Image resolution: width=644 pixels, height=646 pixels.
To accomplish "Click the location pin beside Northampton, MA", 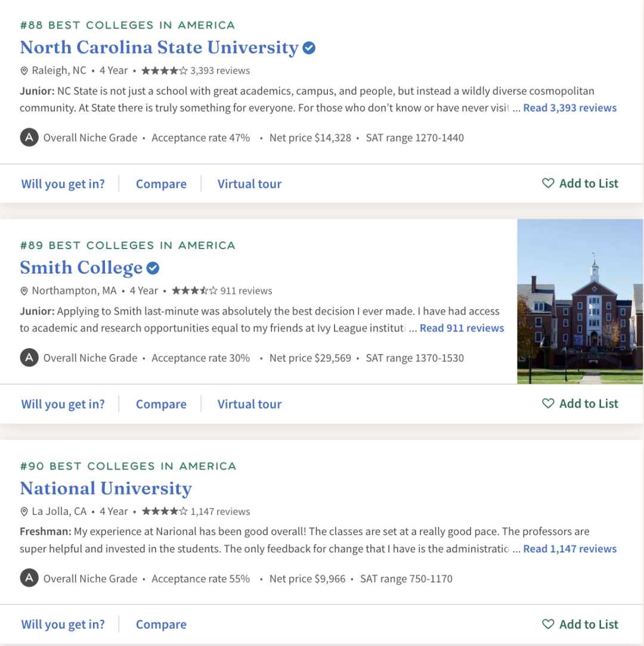I will (x=24, y=291).
